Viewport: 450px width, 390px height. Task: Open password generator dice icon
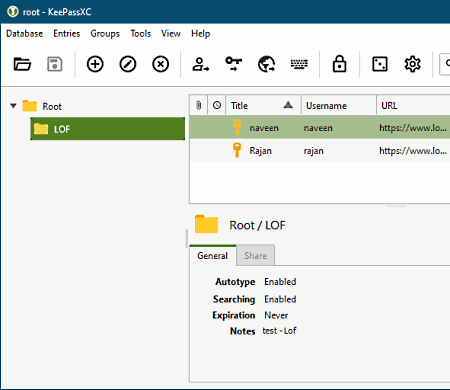380,64
